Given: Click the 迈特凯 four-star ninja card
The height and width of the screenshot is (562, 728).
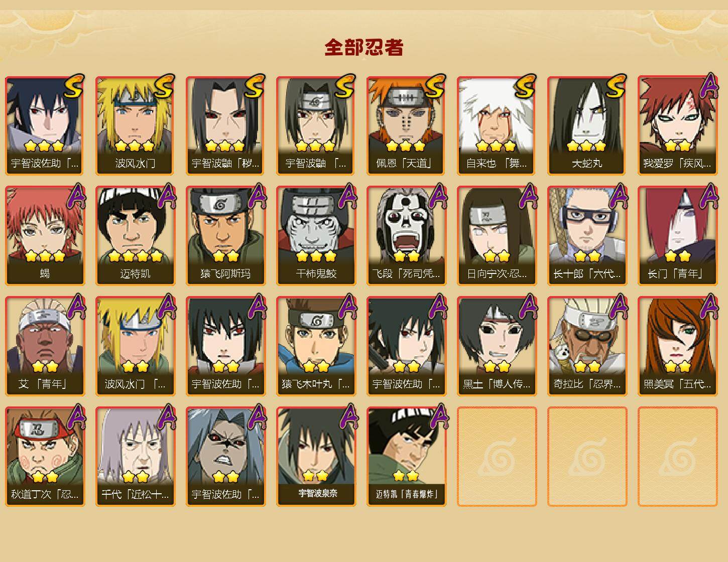Looking at the screenshot, I should pyautogui.click(x=135, y=236).
